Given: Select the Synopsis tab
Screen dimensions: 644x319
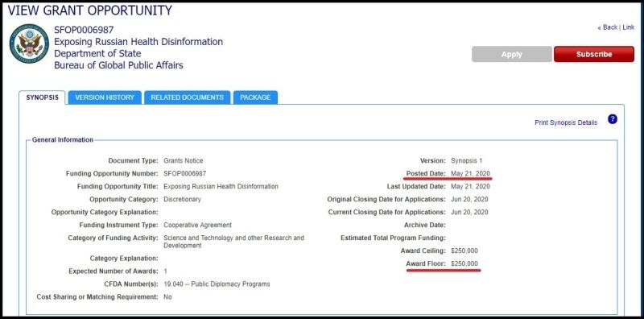Looking at the screenshot, I should pyautogui.click(x=43, y=97).
